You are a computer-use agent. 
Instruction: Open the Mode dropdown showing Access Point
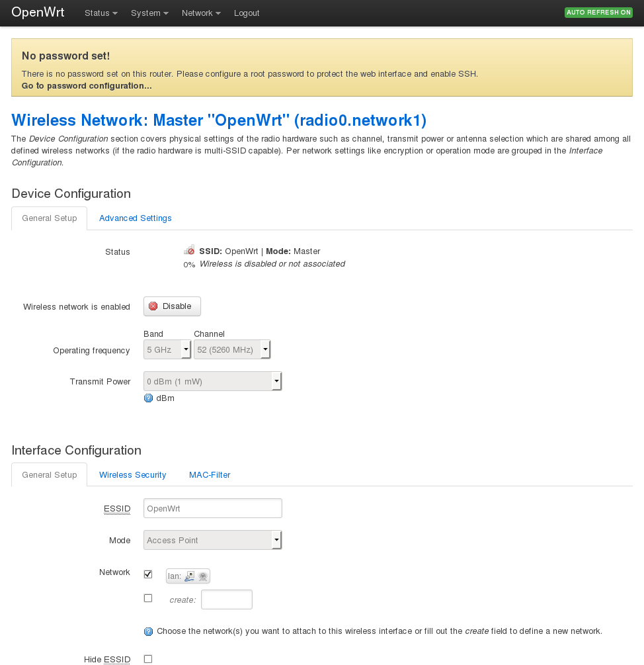coord(213,540)
